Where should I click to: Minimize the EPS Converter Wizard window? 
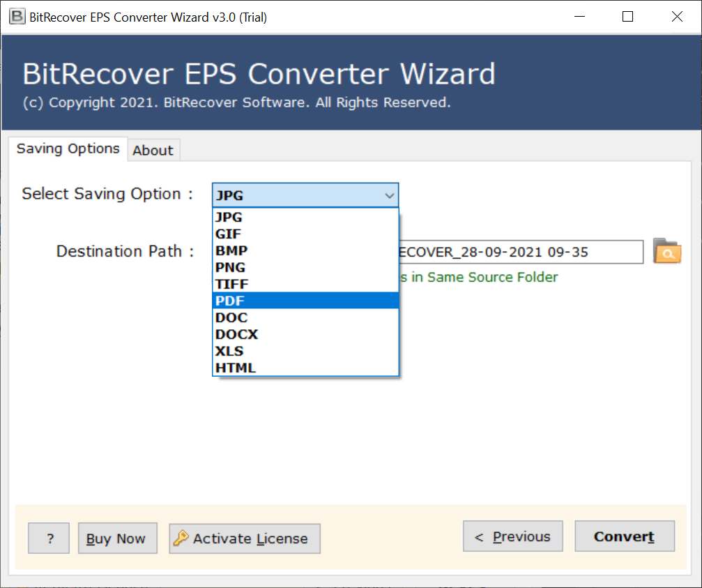click(x=580, y=17)
